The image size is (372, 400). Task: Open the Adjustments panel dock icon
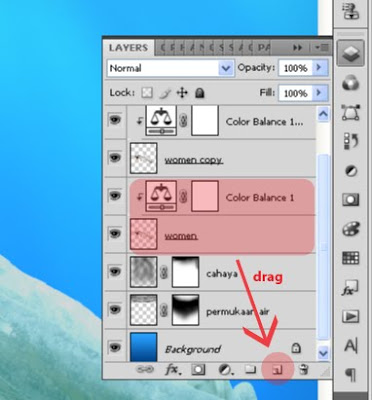(x=350, y=171)
